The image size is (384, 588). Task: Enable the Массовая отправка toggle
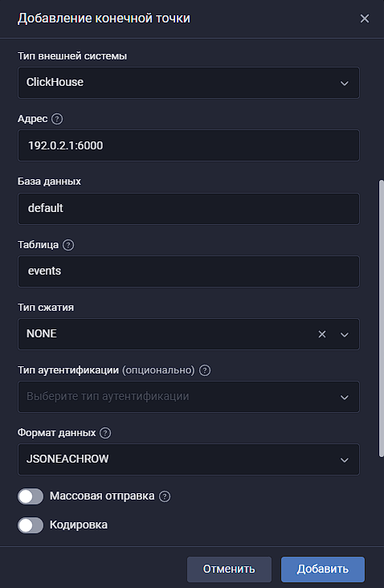coord(31,496)
